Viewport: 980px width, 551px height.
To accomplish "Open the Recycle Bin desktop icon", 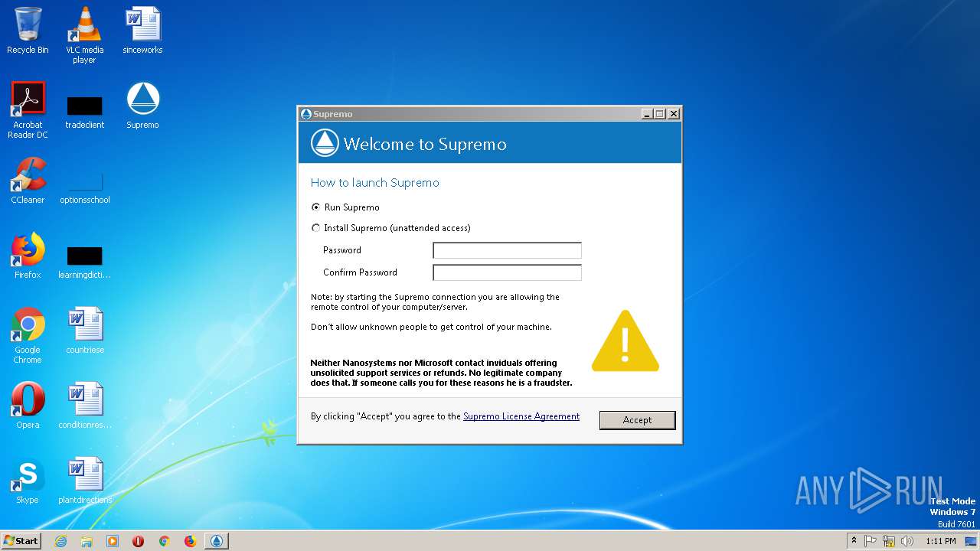I will 28,31.
